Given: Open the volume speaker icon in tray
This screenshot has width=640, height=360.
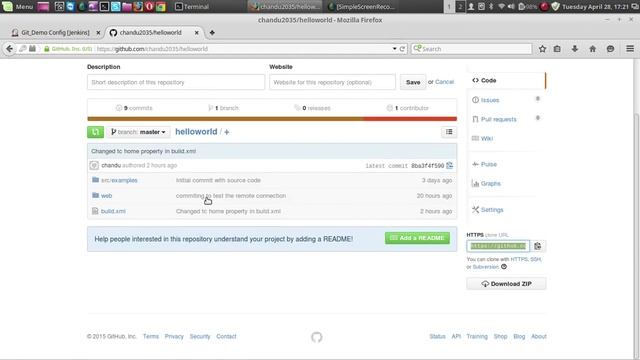Looking at the screenshot, I should coord(511,7).
